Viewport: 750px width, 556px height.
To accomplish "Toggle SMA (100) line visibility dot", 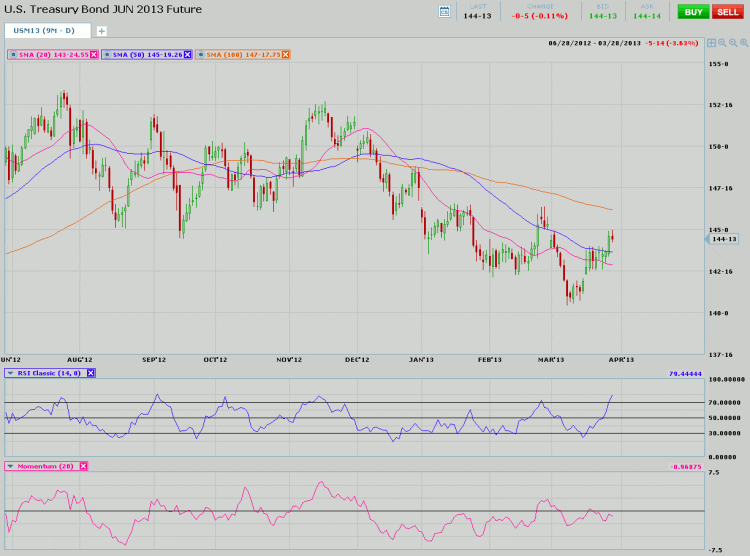I will (x=202, y=54).
